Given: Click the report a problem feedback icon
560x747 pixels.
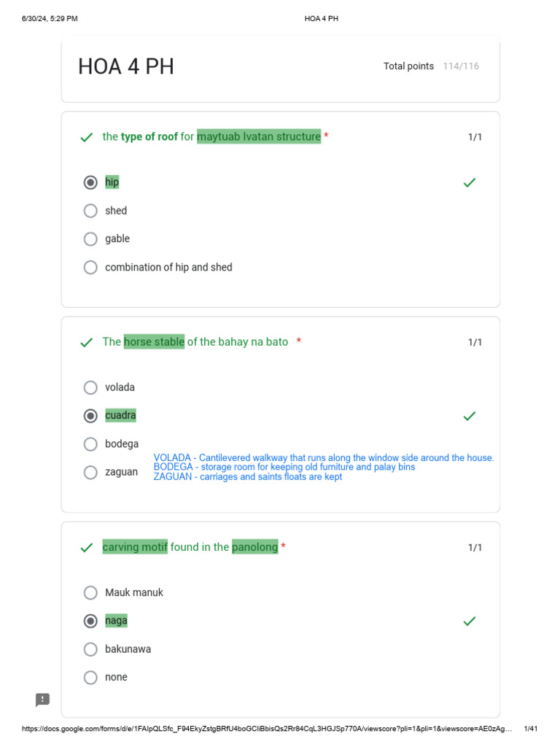Looking at the screenshot, I should [43, 700].
